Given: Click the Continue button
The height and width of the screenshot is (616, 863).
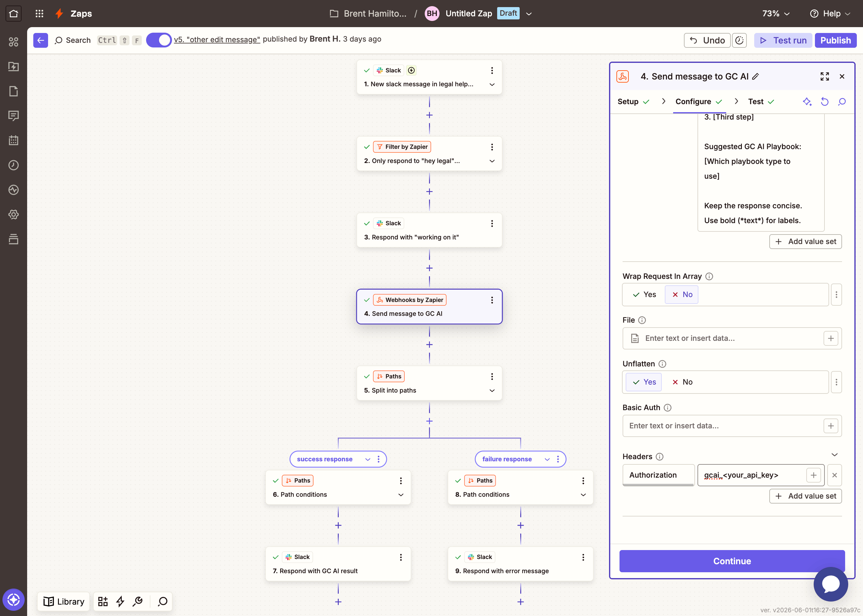Looking at the screenshot, I should coord(732,561).
